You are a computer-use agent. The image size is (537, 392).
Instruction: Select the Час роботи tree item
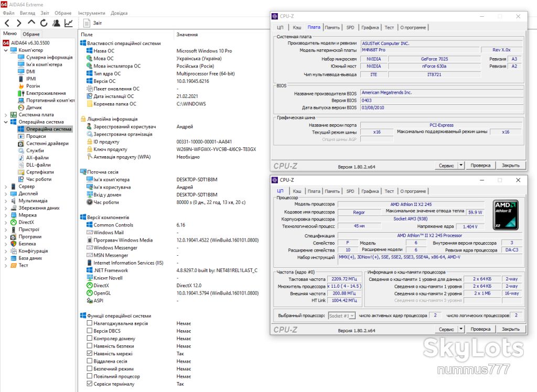click(x=39, y=179)
